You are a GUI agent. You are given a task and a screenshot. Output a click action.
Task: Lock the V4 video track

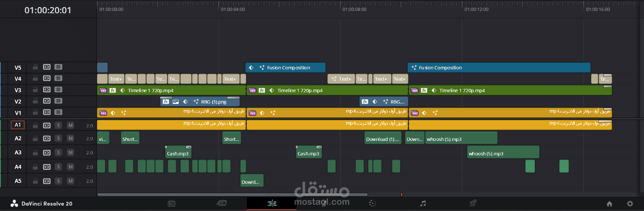[35, 78]
